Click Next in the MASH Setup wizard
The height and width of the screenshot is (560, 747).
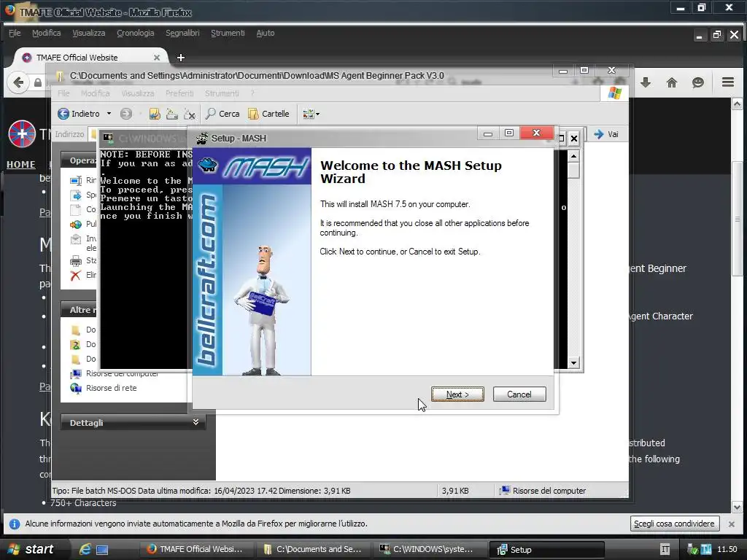(x=457, y=394)
